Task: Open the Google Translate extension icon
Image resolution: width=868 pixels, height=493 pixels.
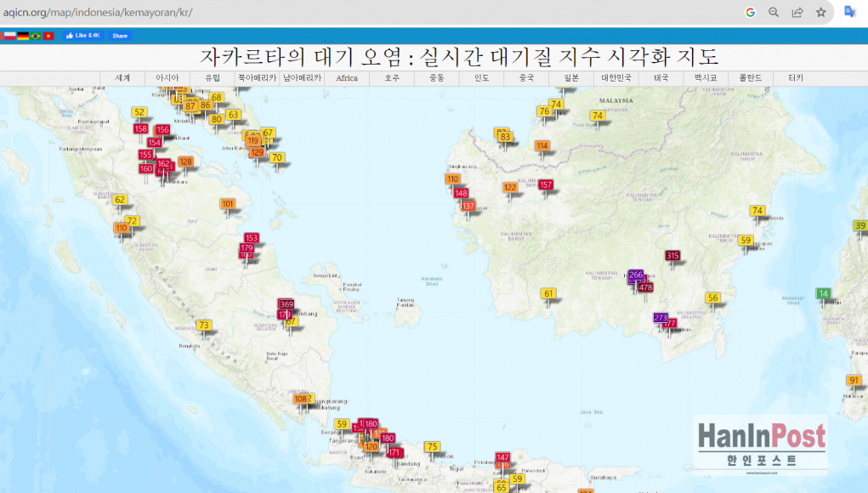Action: (x=849, y=12)
